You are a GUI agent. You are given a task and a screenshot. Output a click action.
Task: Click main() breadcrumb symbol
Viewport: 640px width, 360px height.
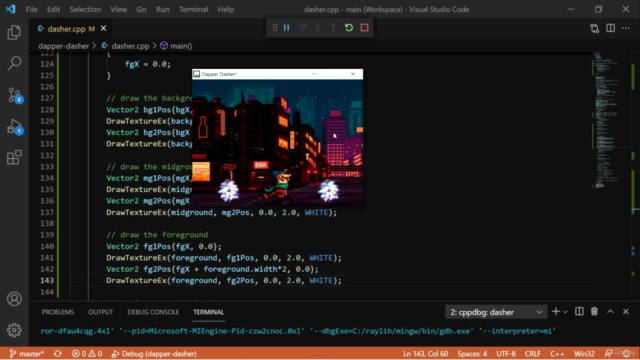176,46
